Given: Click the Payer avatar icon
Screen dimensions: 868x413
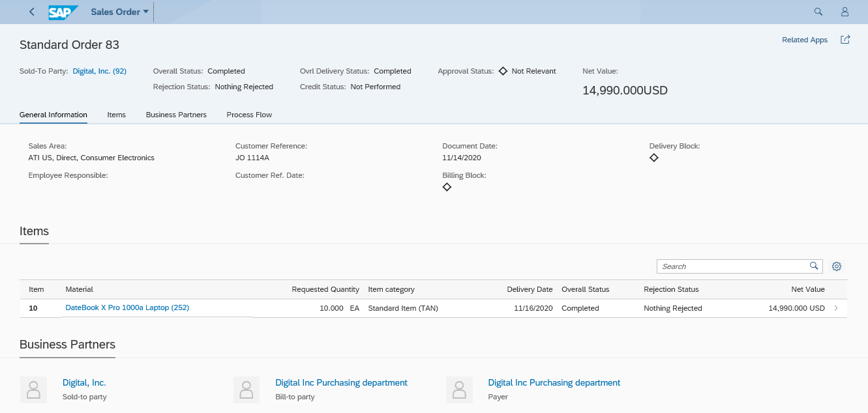Looking at the screenshot, I should pos(459,390).
